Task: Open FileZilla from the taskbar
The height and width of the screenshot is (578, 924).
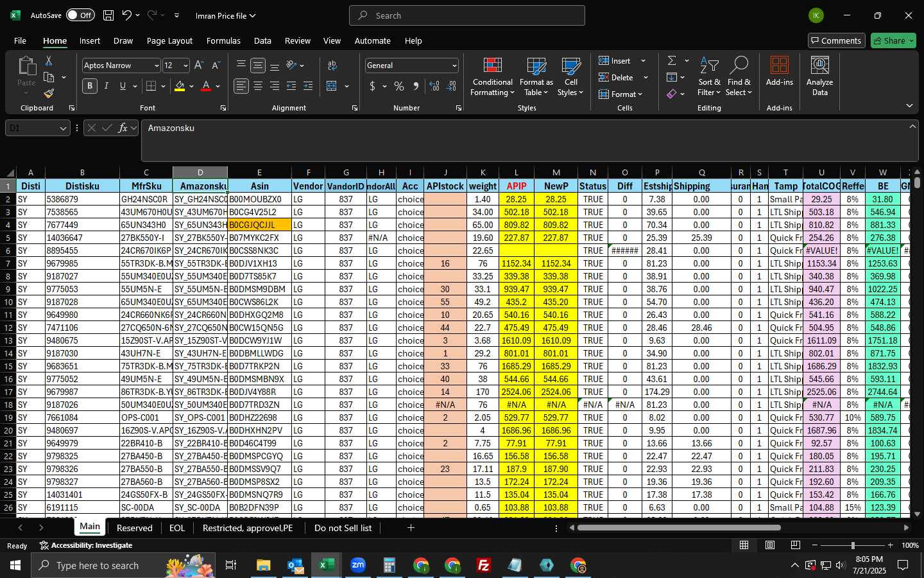Action: (484, 565)
